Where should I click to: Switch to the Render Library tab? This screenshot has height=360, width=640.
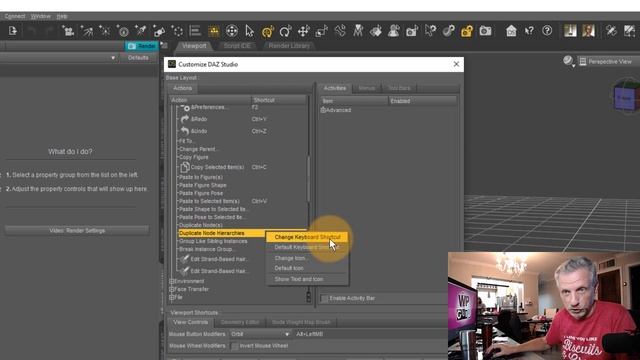[289, 46]
